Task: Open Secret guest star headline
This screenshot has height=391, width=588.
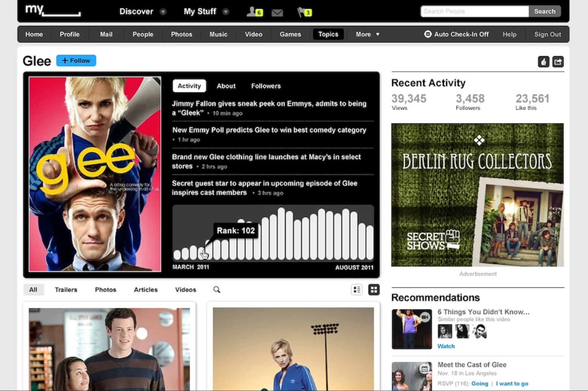Action: point(265,188)
